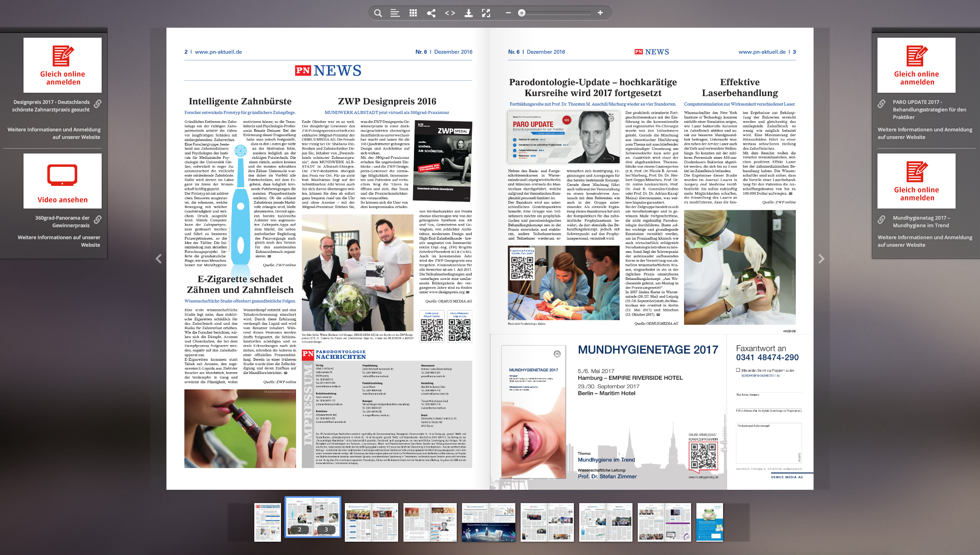Click 'Prof. Dr. Stefan Zimmer' in the ad

click(607, 476)
